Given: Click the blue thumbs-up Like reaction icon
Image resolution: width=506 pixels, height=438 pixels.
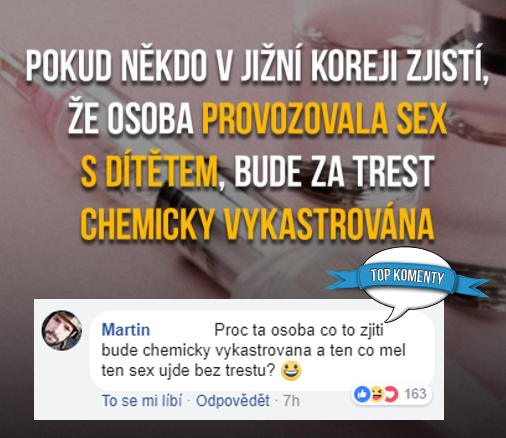Looking at the screenshot, I should 362,394.
